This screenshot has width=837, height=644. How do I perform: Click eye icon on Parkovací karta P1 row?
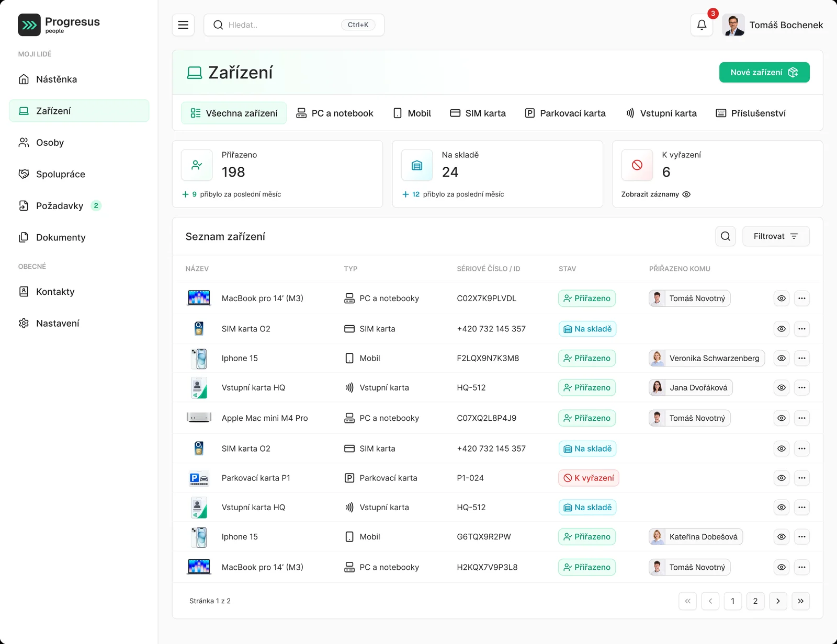[x=782, y=478]
